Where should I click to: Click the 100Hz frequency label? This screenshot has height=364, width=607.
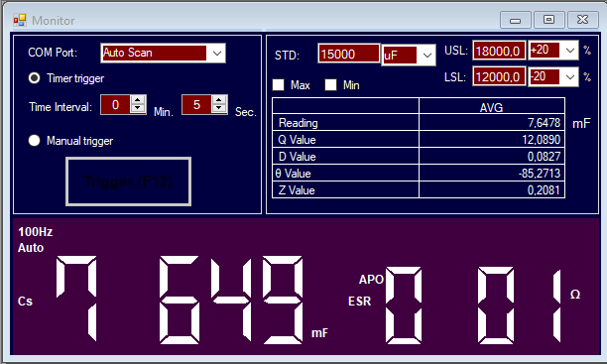click(36, 231)
